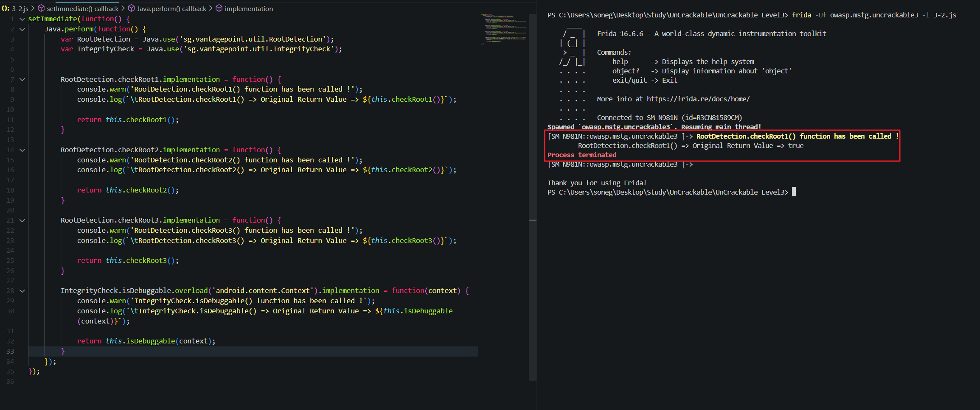Click 'return this.checkRoot3();' on line 25
Image resolution: width=980 pixels, height=410 pixels.
(128, 261)
